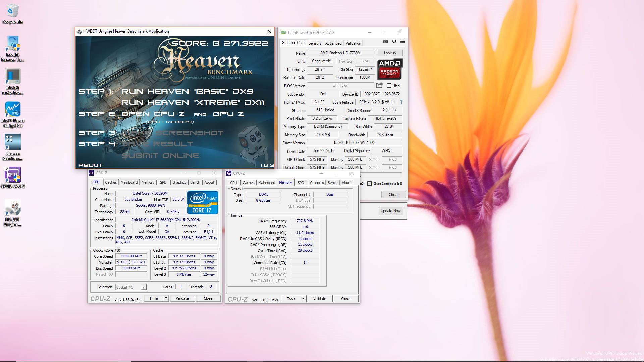Image resolution: width=644 pixels, height=362 pixels.
Task: Click the BIOS export share icon
Action: pyautogui.click(x=379, y=85)
